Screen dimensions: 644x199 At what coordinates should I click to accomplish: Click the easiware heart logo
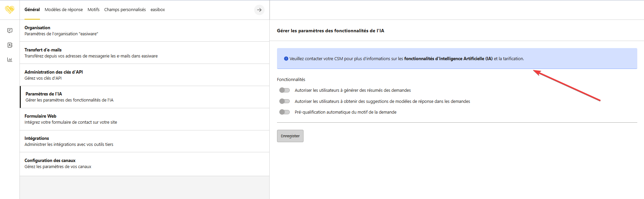(10, 10)
